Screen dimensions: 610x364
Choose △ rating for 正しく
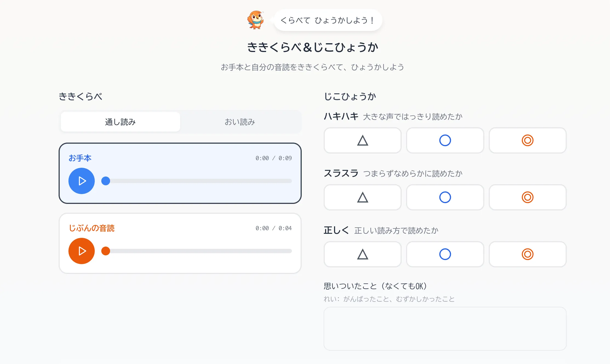point(362,254)
